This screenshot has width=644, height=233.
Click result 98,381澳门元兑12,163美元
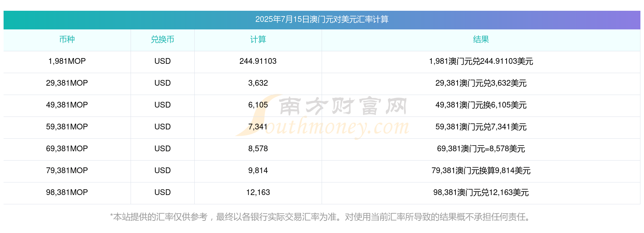pyautogui.click(x=481, y=192)
